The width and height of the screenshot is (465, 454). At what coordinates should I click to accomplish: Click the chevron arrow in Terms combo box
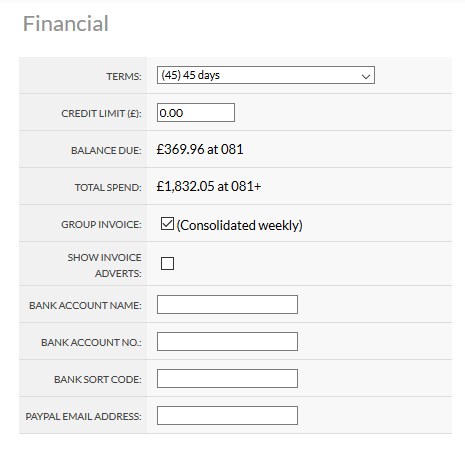[366, 76]
